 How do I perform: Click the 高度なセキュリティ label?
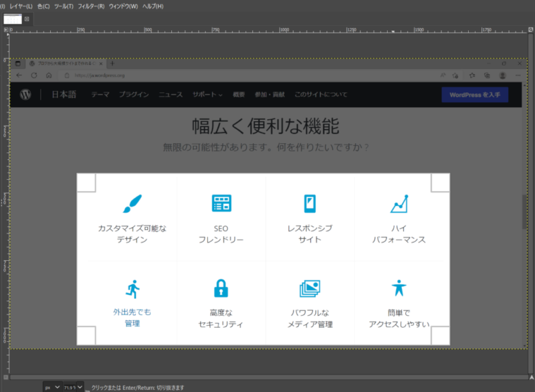(x=221, y=318)
